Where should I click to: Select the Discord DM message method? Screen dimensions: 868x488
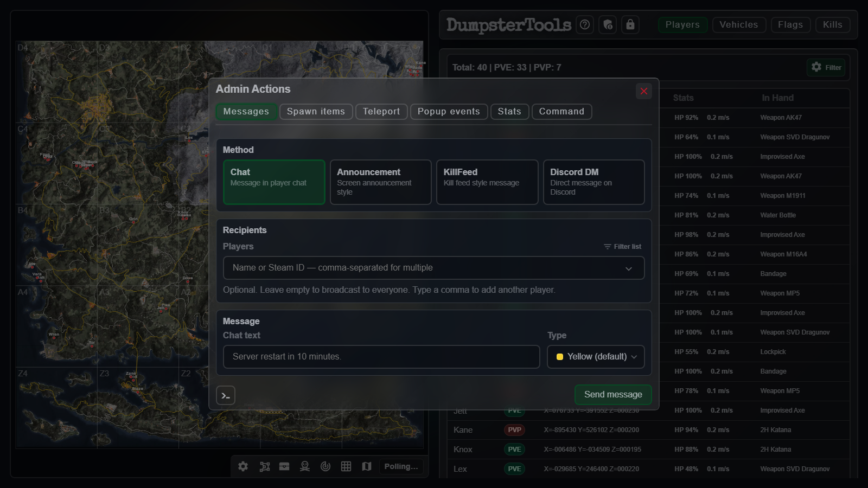click(x=594, y=182)
